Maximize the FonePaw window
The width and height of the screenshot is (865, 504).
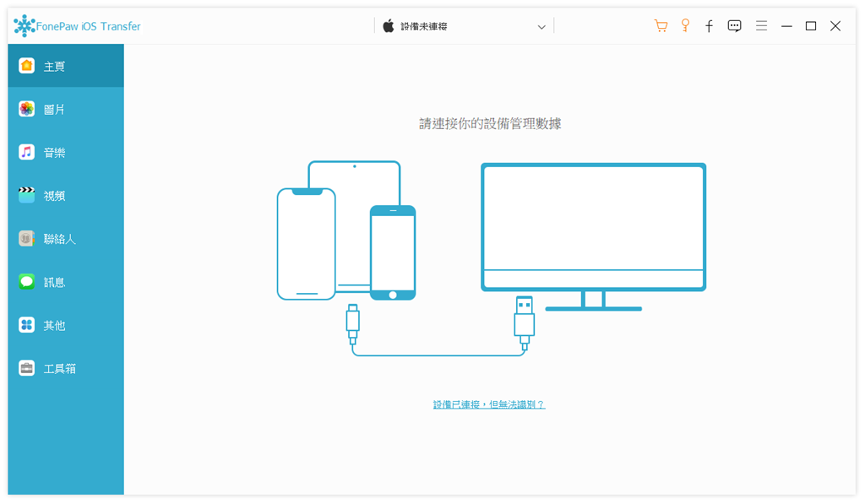(811, 26)
